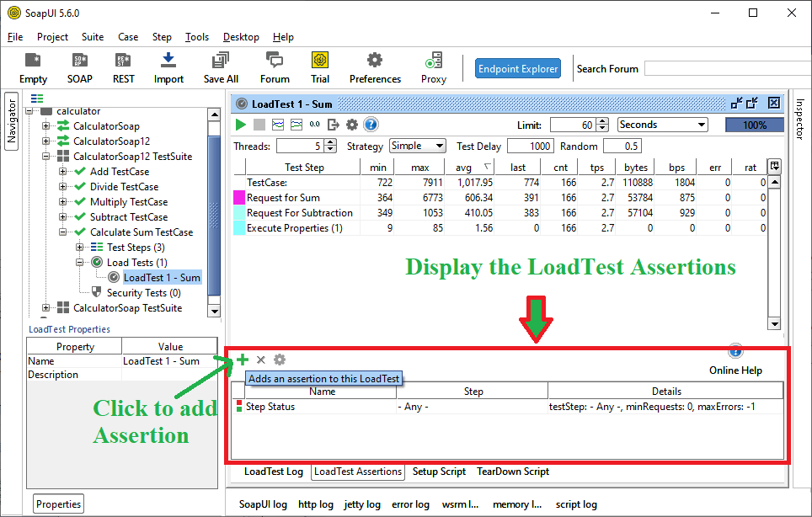Open the statistics graph icon
Viewport: 812px width, 517px height.
278,125
